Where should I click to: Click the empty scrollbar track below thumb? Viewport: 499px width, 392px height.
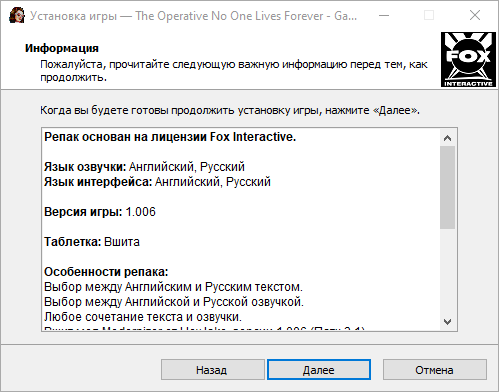tap(447, 271)
